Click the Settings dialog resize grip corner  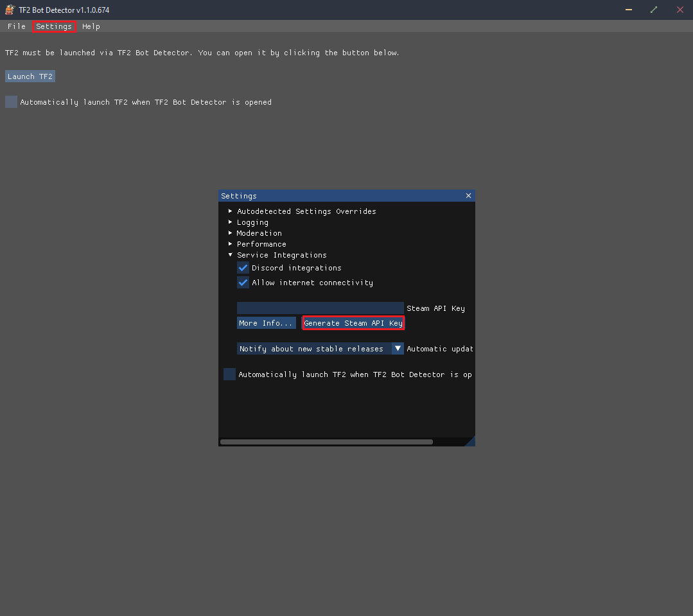(x=471, y=443)
